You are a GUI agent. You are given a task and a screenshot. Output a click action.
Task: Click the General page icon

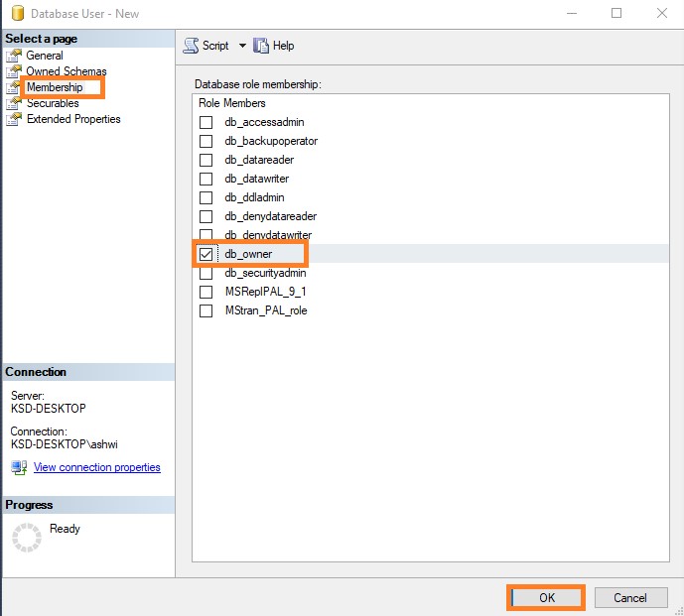(x=14, y=56)
